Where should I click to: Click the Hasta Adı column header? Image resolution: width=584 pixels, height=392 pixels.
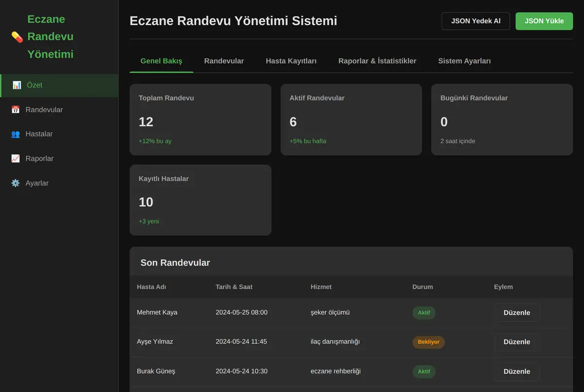151,287
